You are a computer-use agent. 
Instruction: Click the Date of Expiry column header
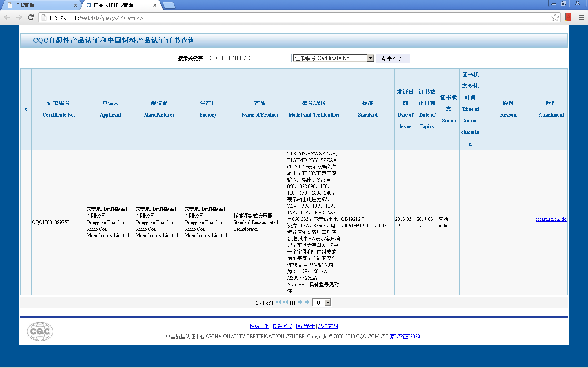click(427, 109)
